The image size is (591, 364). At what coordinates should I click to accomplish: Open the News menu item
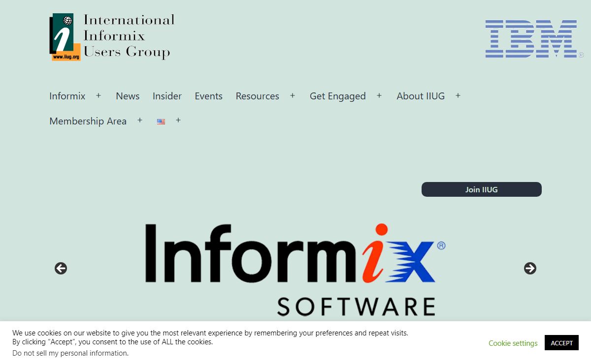[128, 96]
